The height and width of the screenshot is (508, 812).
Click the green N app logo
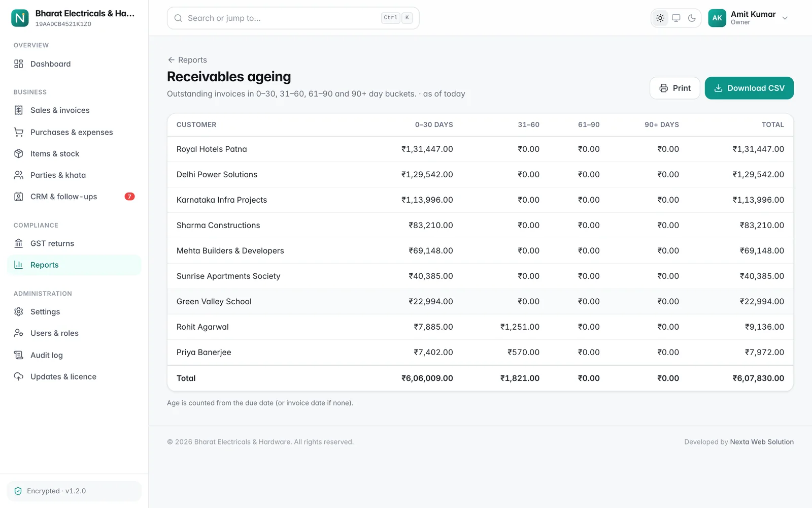click(20, 18)
